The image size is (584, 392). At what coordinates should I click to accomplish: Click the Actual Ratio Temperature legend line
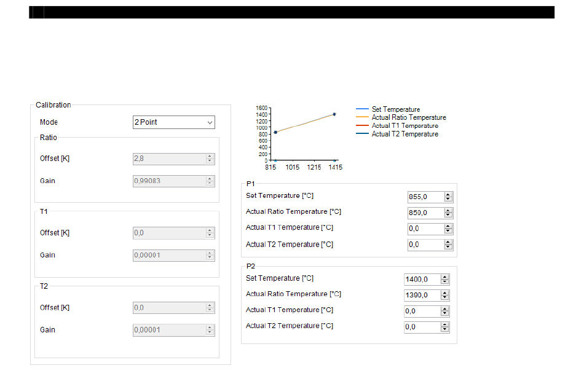coord(363,117)
